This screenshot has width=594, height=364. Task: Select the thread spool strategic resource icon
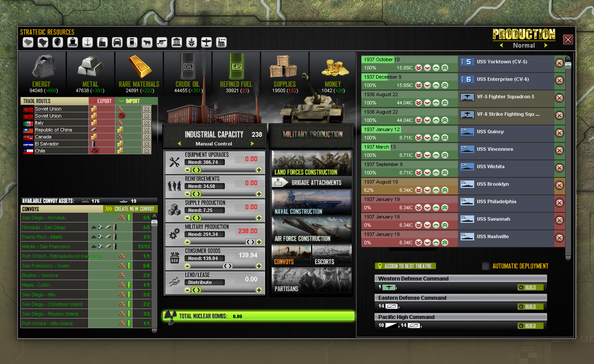click(x=132, y=42)
